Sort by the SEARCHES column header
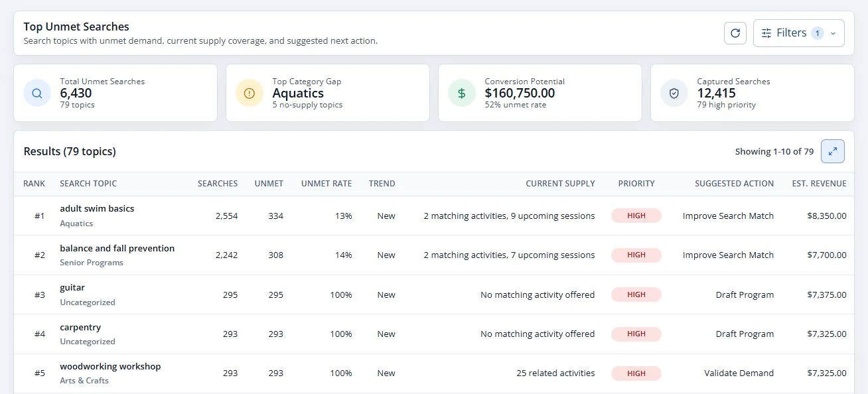This screenshot has height=394, width=868. tap(218, 184)
